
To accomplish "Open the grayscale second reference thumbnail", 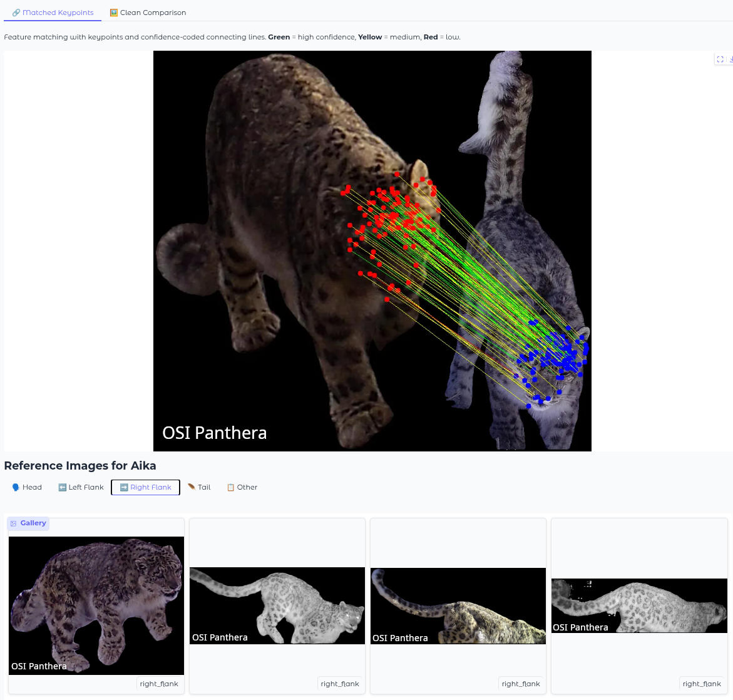I will pos(277,605).
